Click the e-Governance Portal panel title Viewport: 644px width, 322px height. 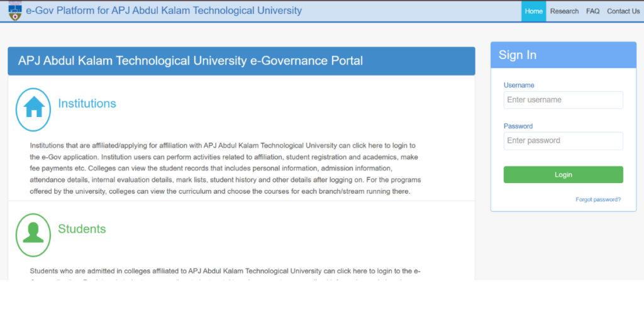[190, 61]
